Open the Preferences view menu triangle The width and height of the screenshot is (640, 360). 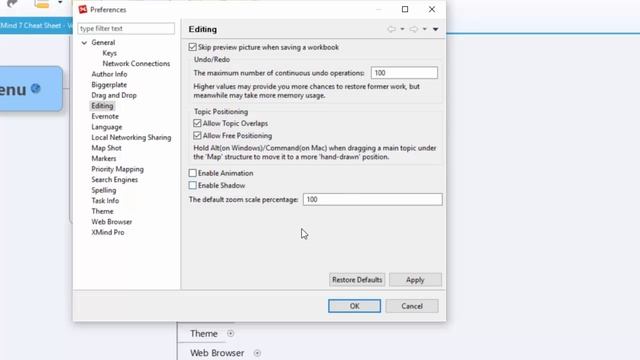tap(436, 29)
